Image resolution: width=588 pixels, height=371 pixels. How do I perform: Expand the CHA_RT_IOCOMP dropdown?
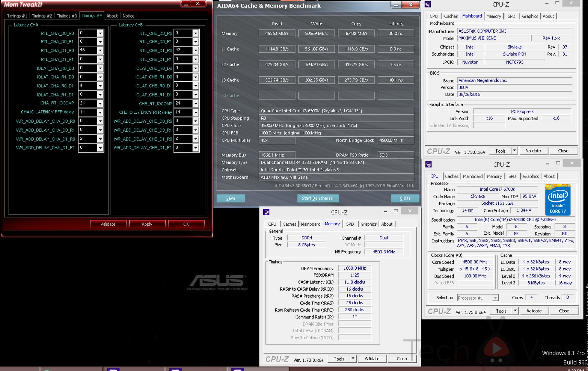[100, 103]
